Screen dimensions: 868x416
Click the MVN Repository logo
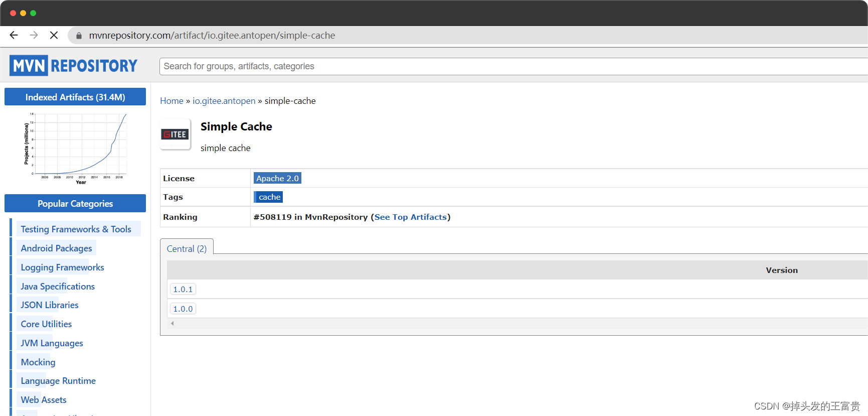pos(73,66)
